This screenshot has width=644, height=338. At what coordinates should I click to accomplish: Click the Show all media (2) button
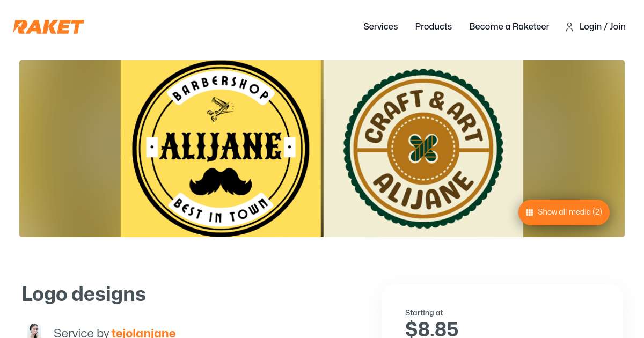click(x=563, y=212)
